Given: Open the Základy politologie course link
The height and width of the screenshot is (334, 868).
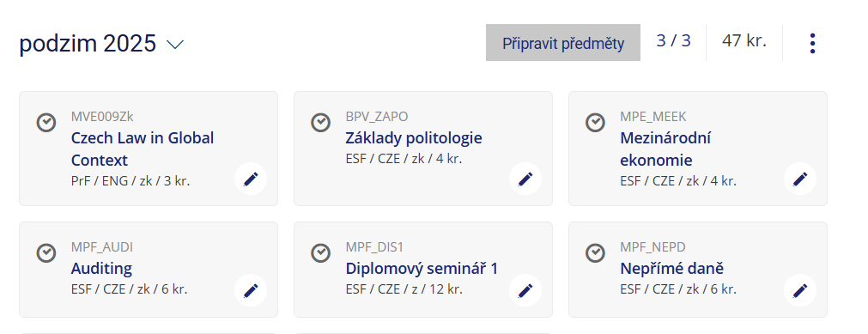Looking at the screenshot, I should [x=414, y=138].
